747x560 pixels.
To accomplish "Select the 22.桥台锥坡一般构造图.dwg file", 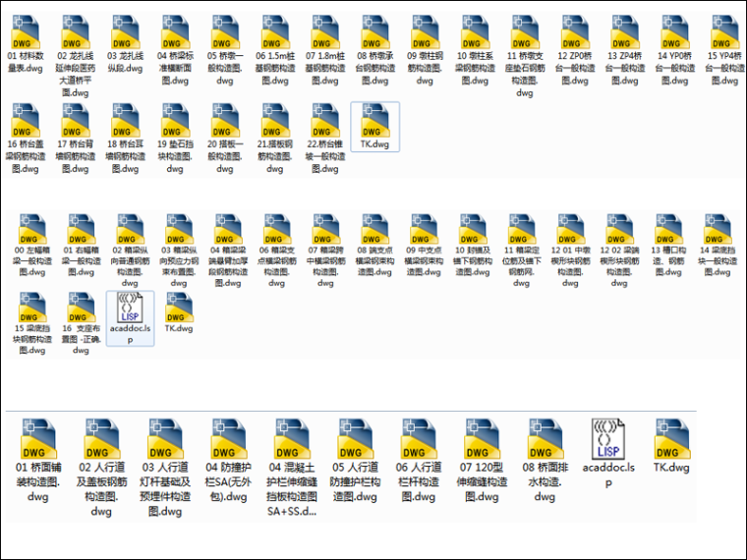I will click(x=325, y=123).
